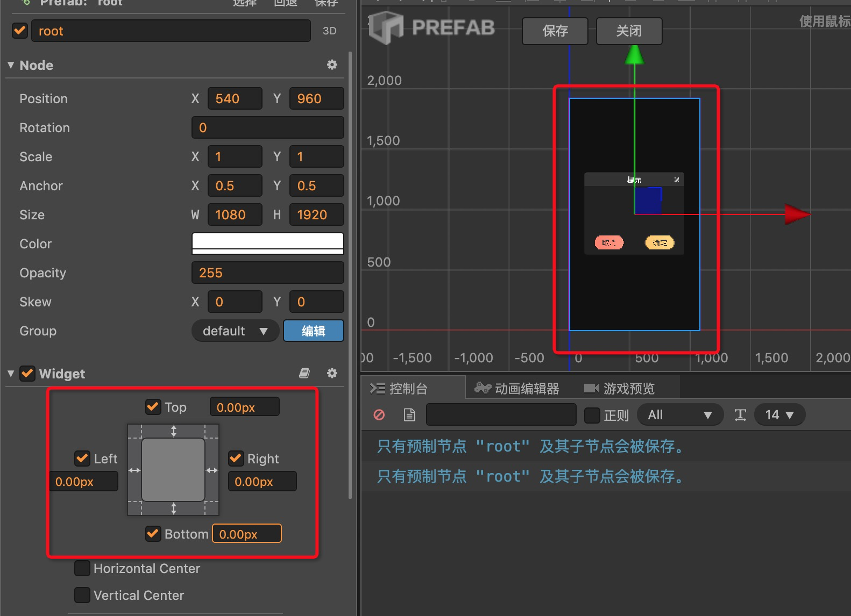The width and height of the screenshot is (851, 616).
Task: Collapse the Widget section triangle
Action: point(11,373)
